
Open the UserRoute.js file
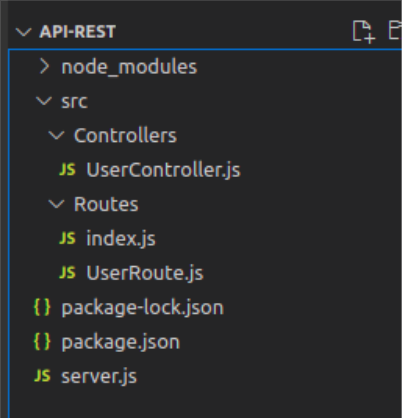coord(145,273)
